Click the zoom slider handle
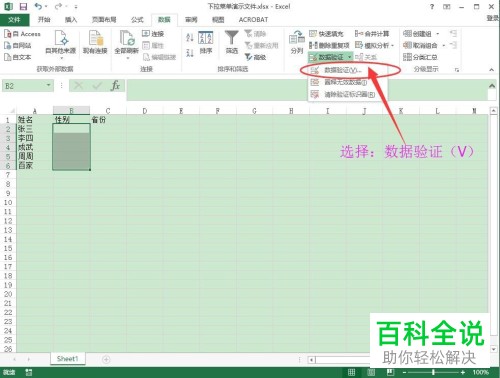500x378 pixels. 433,372
